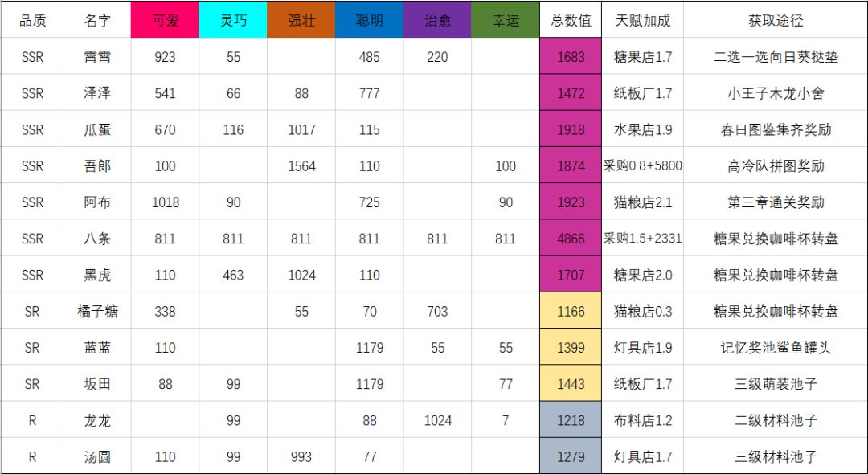Click the source cell 三级材料池子
The height and width of the screenshot is (474, 868).
[776, 457]
